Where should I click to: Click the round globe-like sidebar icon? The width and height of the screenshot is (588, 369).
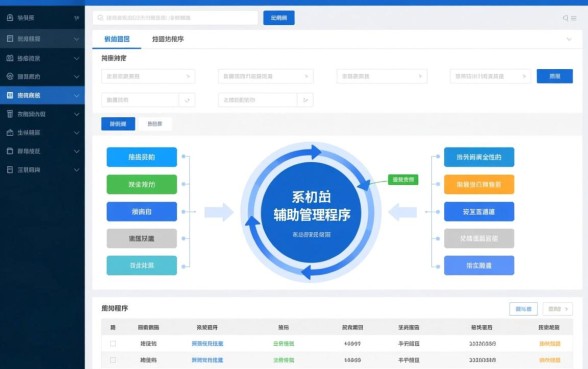coord(10,76)
